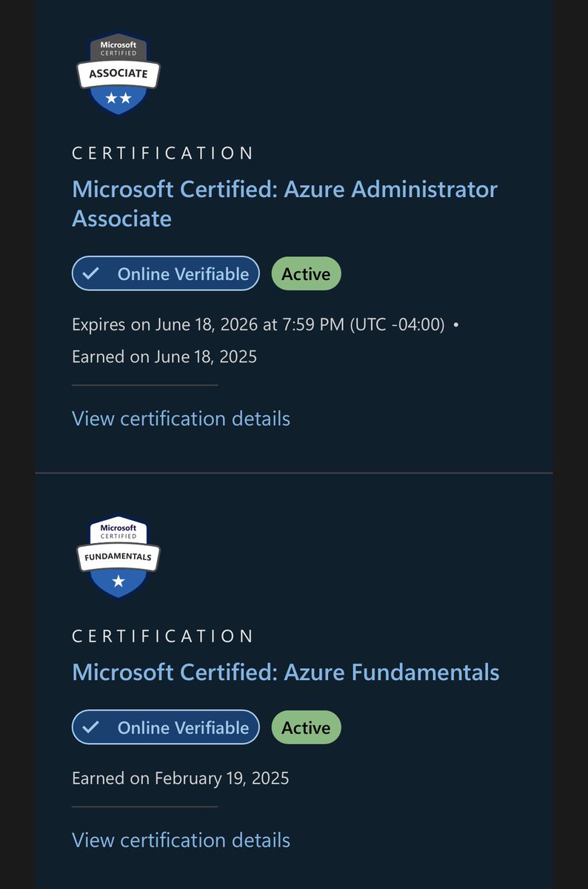Click the Active status pill for Azure Administrator Associate

point(306,274)
